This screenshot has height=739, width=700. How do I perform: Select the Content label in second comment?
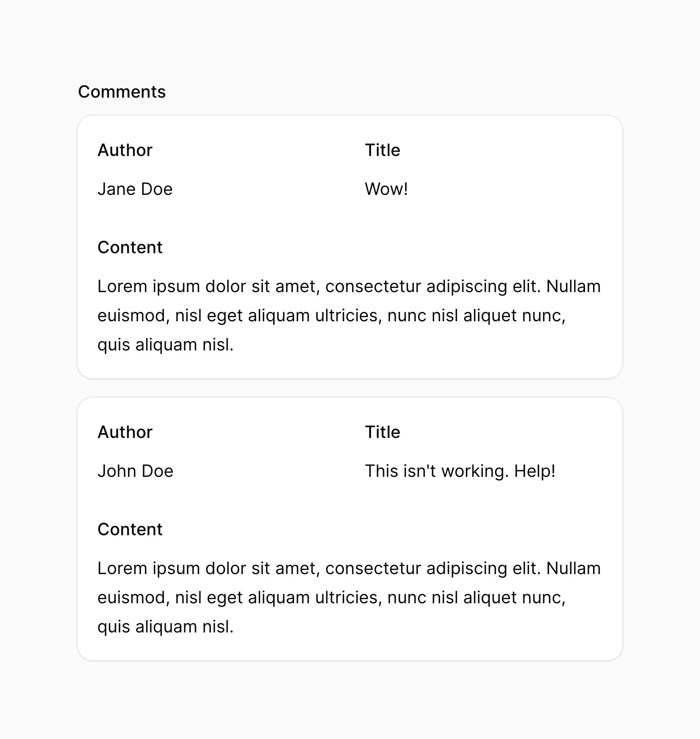pyautogui.click(x=130, y=530)
